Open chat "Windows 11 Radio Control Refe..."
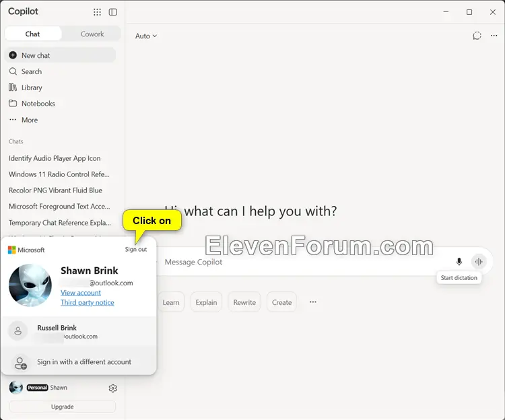The height and width of the screenshot is (420, 505). tap(59, 174)
